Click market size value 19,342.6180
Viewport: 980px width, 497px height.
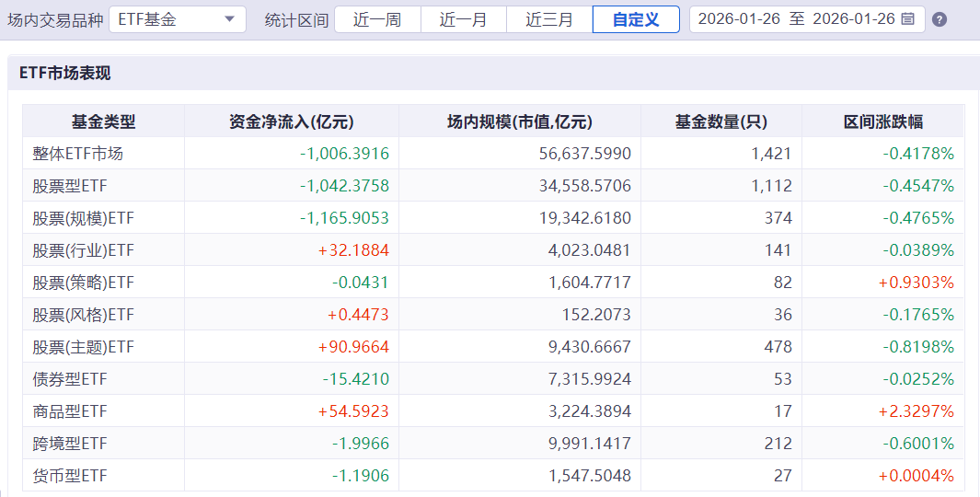coord(585,218)
